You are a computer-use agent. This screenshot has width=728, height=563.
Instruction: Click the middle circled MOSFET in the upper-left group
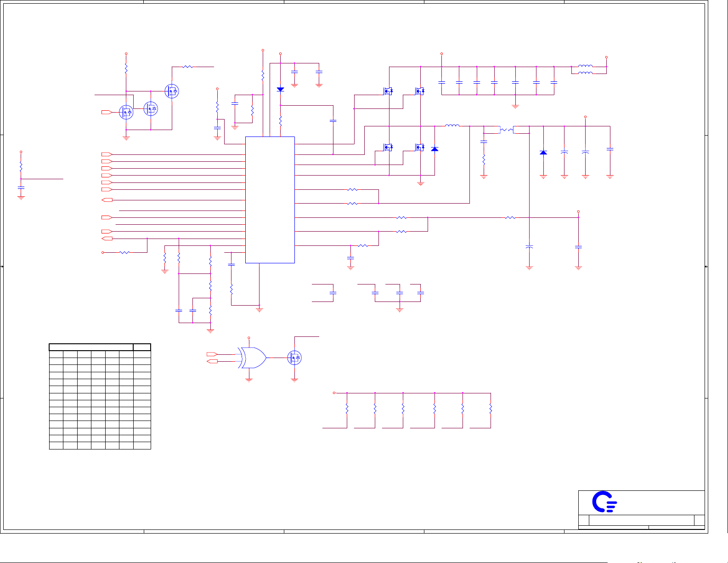[151, 109]
